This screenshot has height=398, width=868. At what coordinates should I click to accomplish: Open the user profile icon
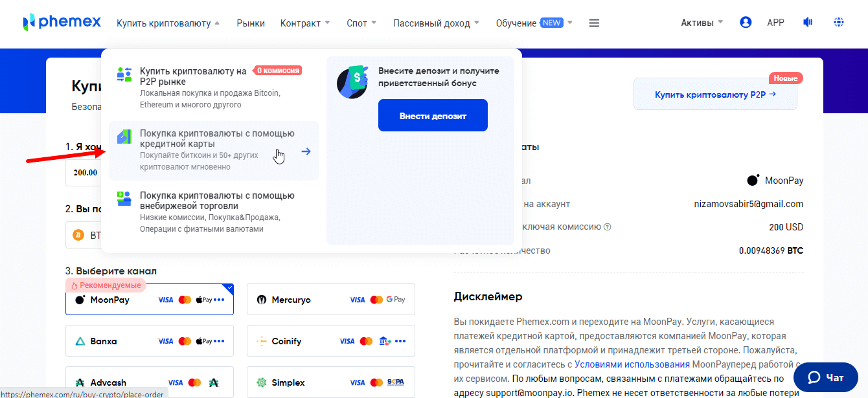click(746, 23)
